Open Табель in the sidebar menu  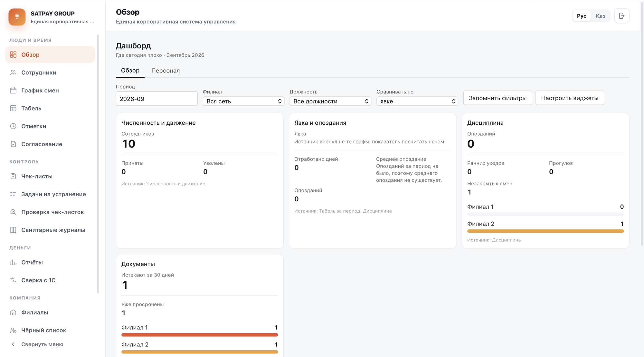click(x=50, y=108)
